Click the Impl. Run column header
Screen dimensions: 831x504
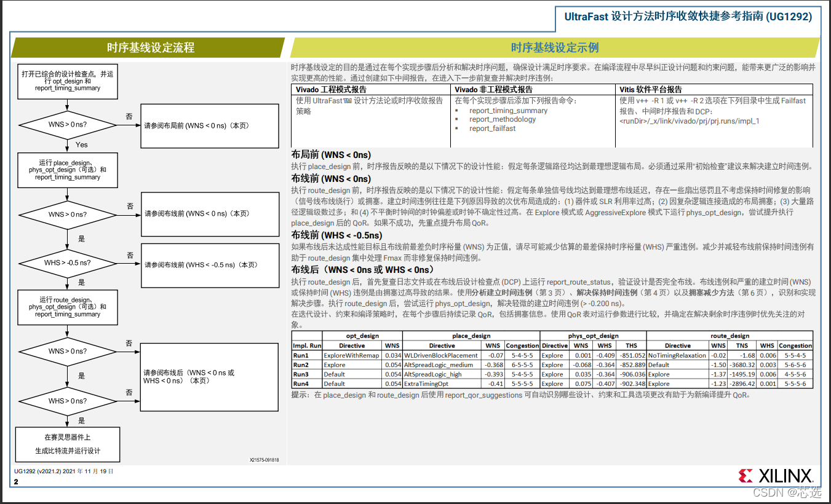[307, 345]
